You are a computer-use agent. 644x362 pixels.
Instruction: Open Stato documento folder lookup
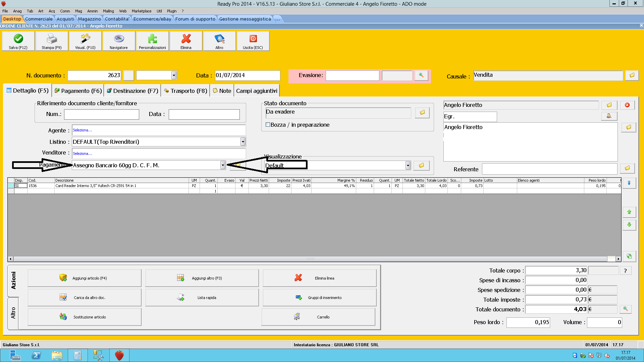tap(422, 113)
